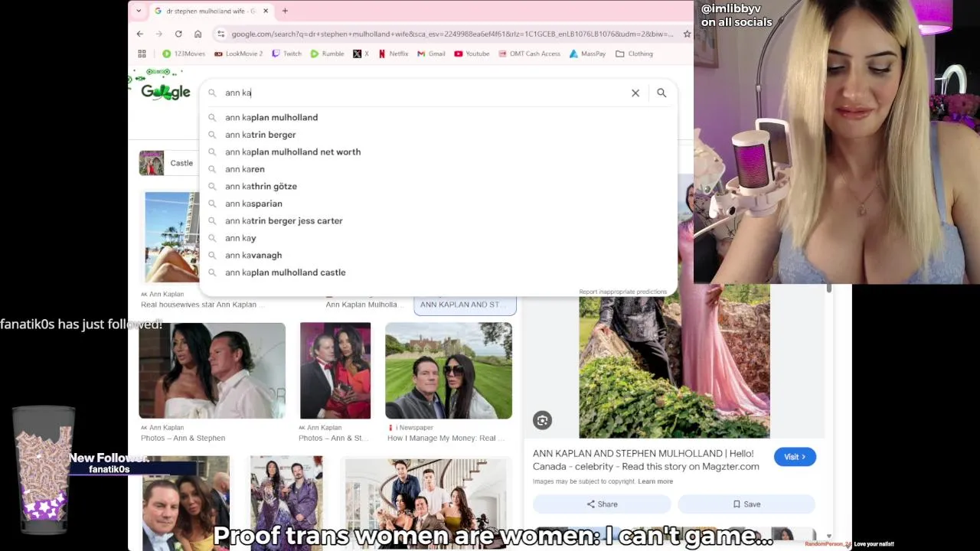This screenshot has height=551, width=980.
Task: Click the Visit button in preview panel
Action: (795, 457)
